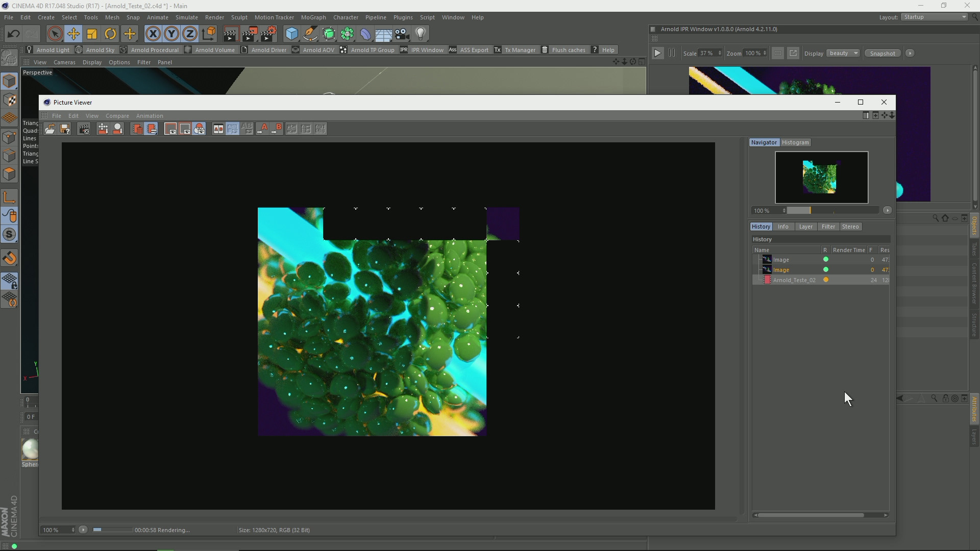This screenshot has height=551, width=980.
Task: Open the Display beauty dropdown
Action: point(843,53)
